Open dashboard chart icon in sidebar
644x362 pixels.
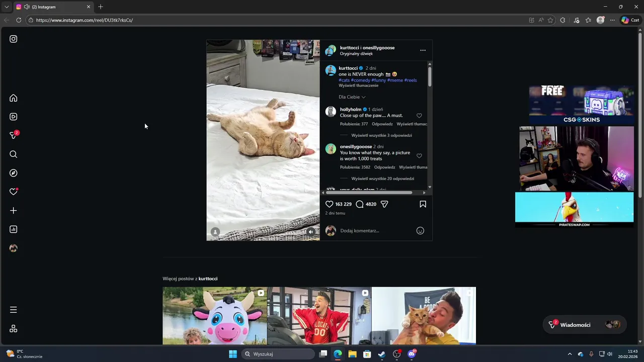tap(14, 229)
